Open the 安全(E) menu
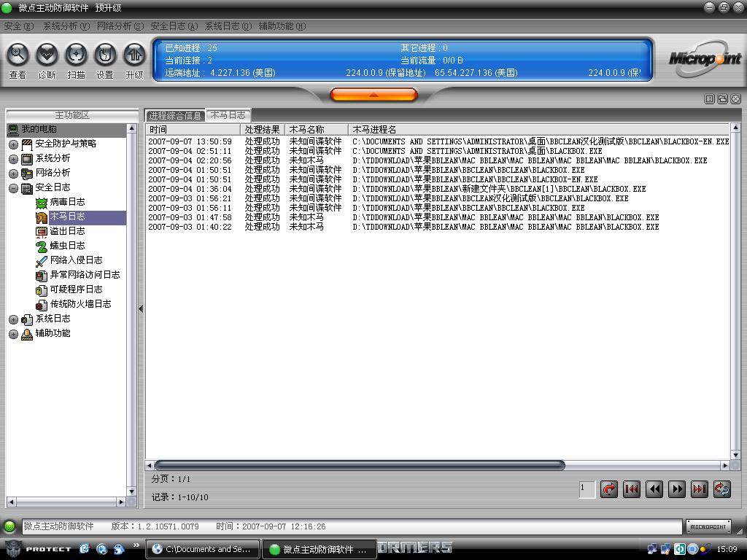The image size is (747, 560). 18,26
